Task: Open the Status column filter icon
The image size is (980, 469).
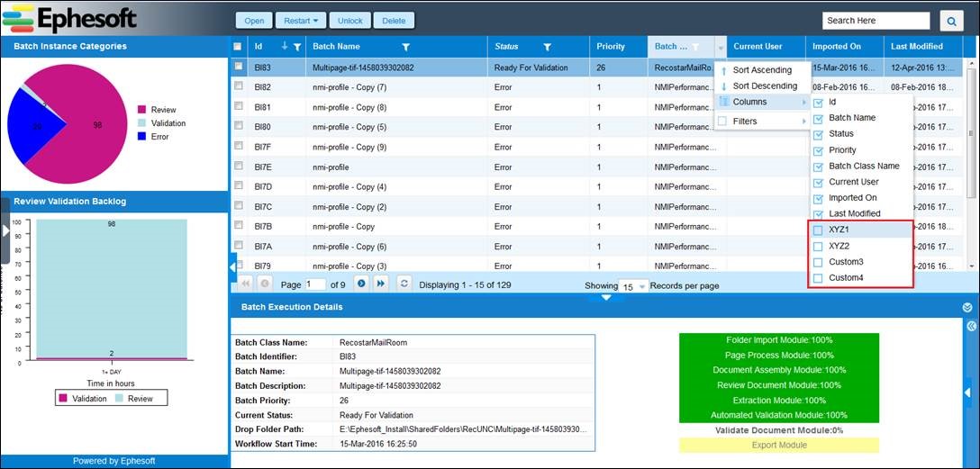Action: [x=547, y=46]
